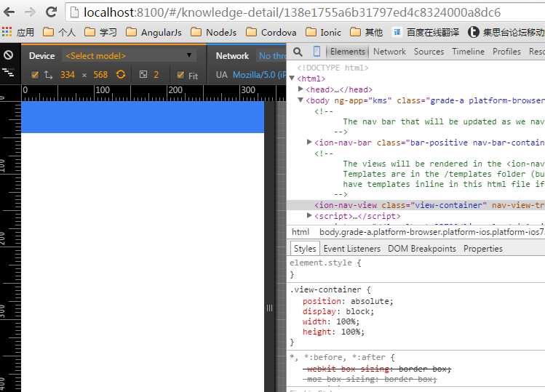Click the element.style rule selector
Screen dimensions: 545x392
point(321,263)
